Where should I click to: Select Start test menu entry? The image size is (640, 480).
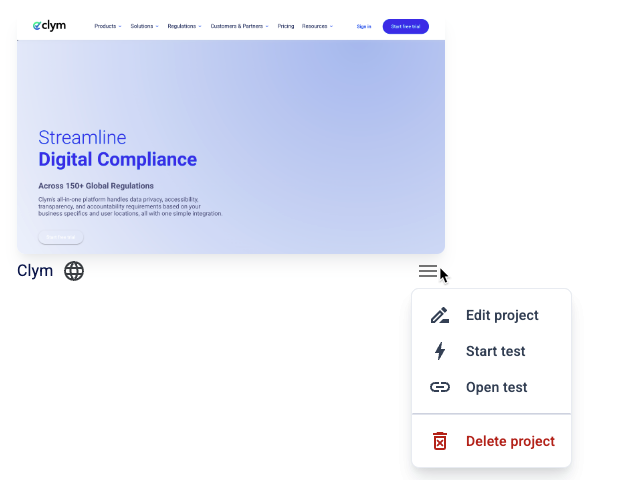coord(491,351)
